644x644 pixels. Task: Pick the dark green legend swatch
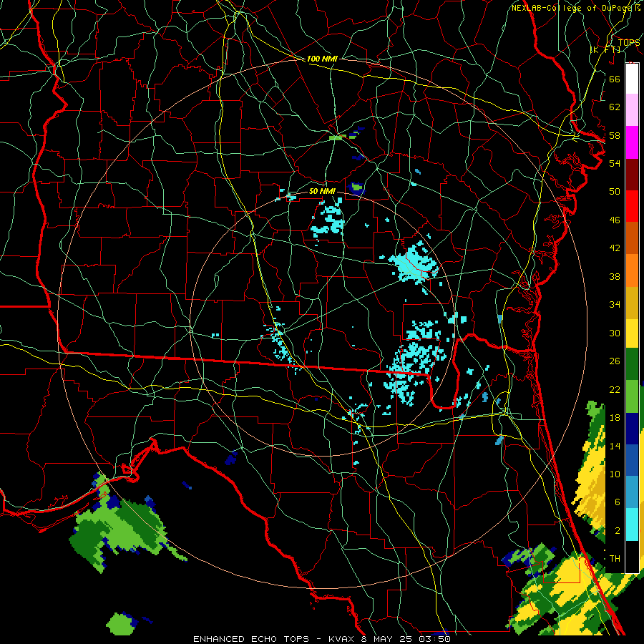632,364
